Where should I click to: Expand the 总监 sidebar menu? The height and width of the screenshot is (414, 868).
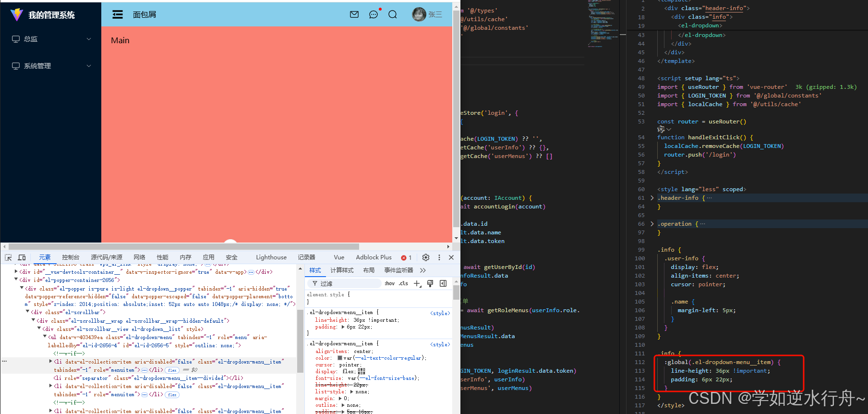[50, 39]
